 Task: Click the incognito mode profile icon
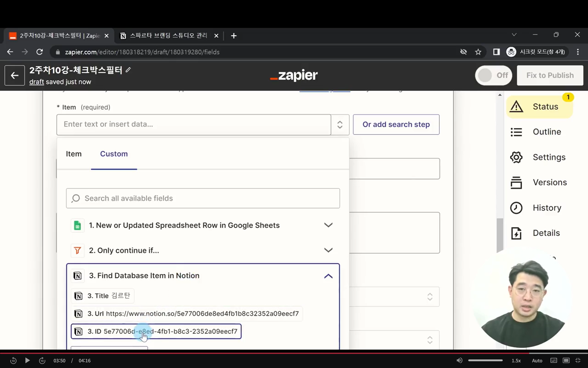pyautogui.click(x=511, y=52)
